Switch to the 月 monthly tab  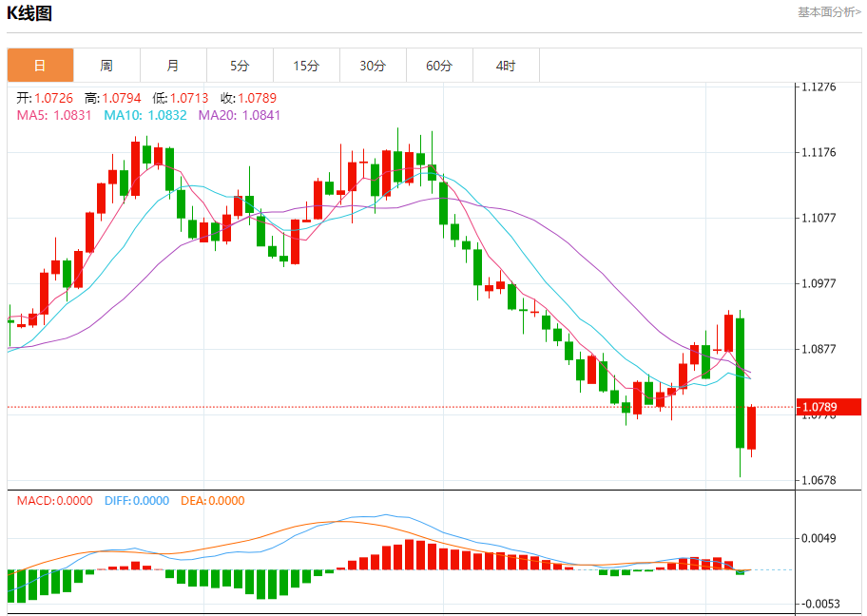tap(173, 66)
